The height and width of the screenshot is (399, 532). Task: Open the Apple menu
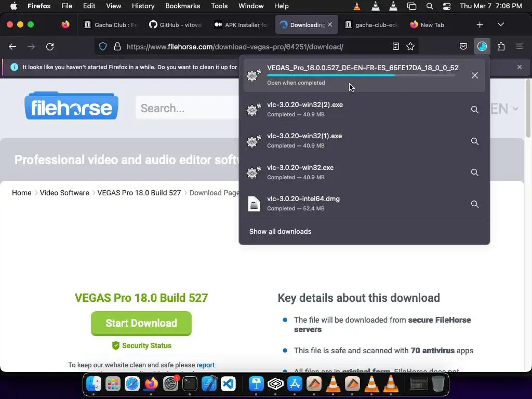pos(14,6)
